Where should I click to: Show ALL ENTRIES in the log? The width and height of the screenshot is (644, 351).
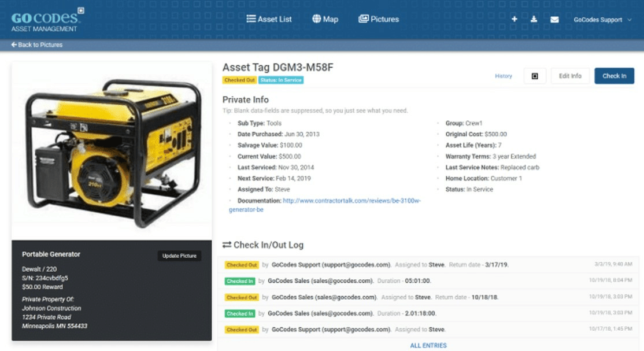(x=428, y=345)
